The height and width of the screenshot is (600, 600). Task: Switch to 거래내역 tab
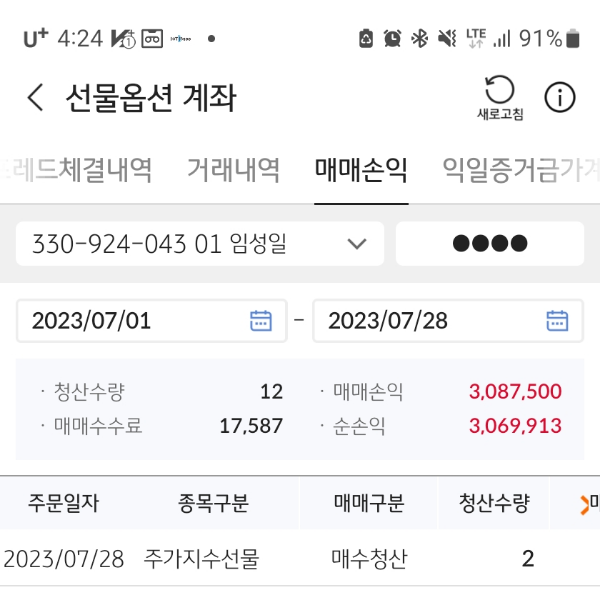(x=233, y=170)
